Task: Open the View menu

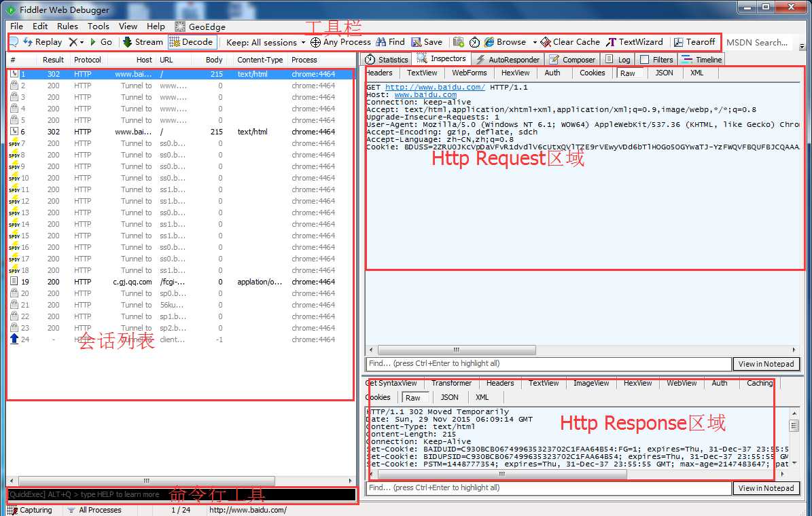Action: click(128, 26)
